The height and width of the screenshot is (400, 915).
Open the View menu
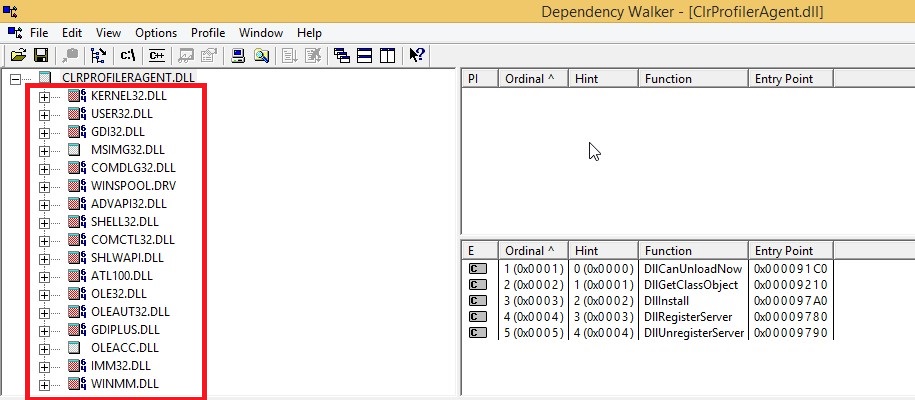(x=109, y=33)
